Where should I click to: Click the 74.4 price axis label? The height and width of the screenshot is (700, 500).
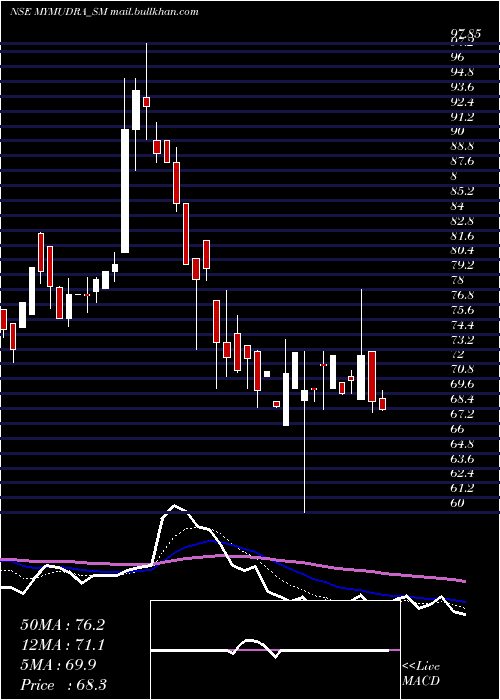click(462, 325)
